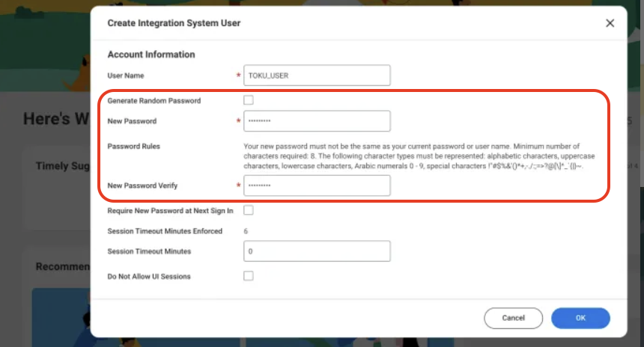Select the Session Timeout Minutes field
The image size is (644, 347).
click(x=317, y=251)
